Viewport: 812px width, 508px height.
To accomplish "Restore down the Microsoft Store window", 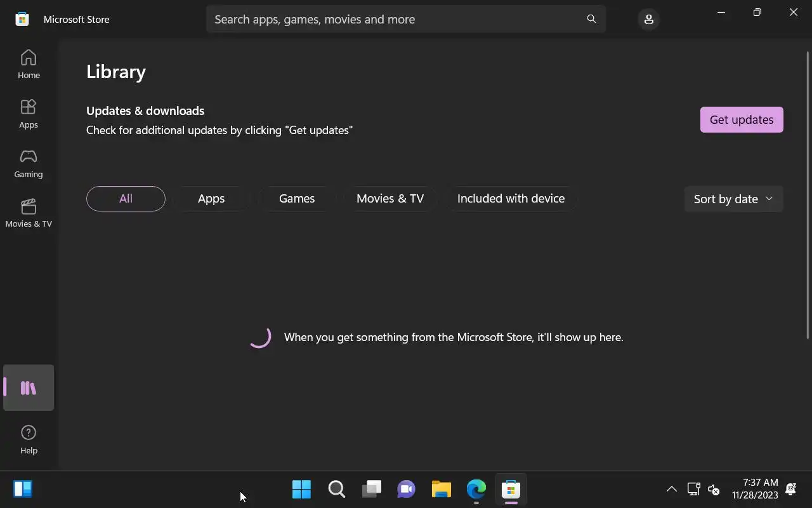I will pos(757,12).
